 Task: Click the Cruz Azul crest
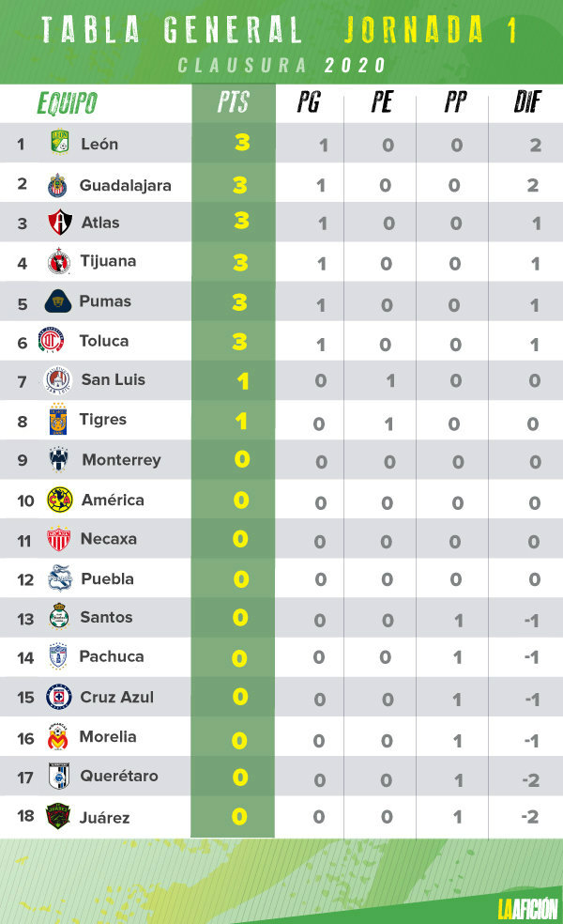pos(59,697)
